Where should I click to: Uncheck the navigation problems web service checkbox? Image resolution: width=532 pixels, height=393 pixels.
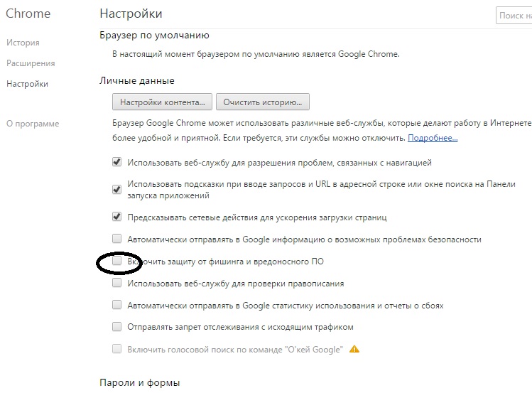point(116,163)
